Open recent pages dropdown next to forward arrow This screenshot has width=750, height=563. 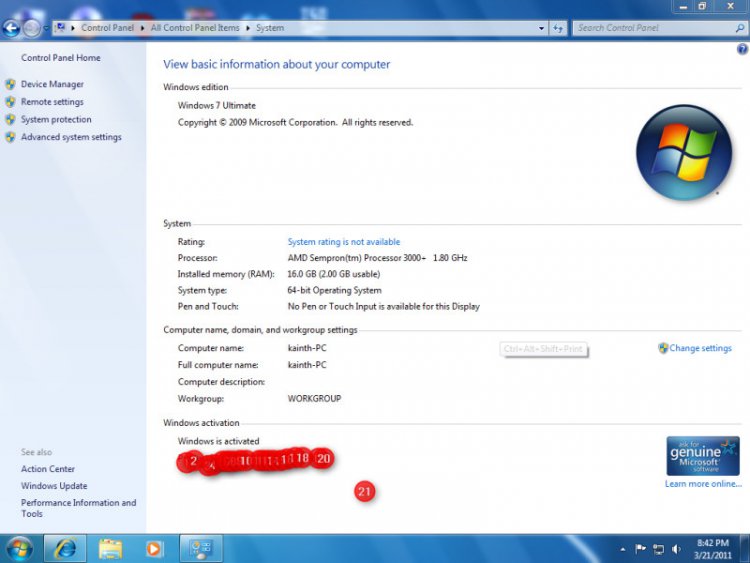(x=46, y=29)
